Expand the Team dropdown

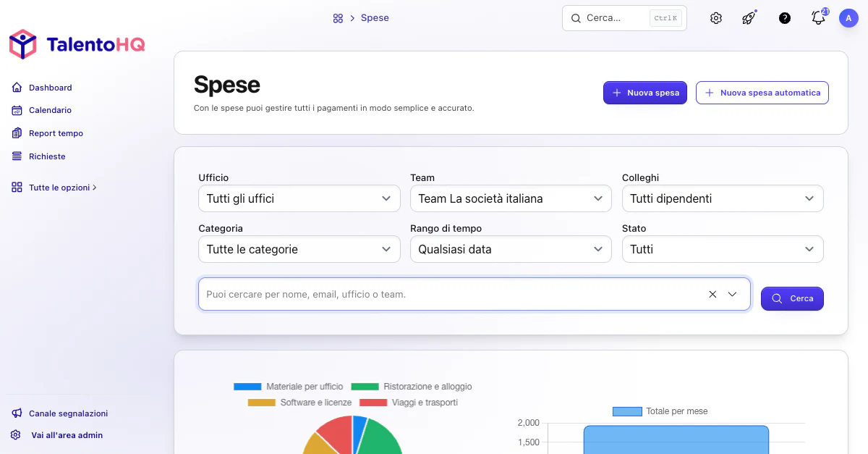(511, 198)
